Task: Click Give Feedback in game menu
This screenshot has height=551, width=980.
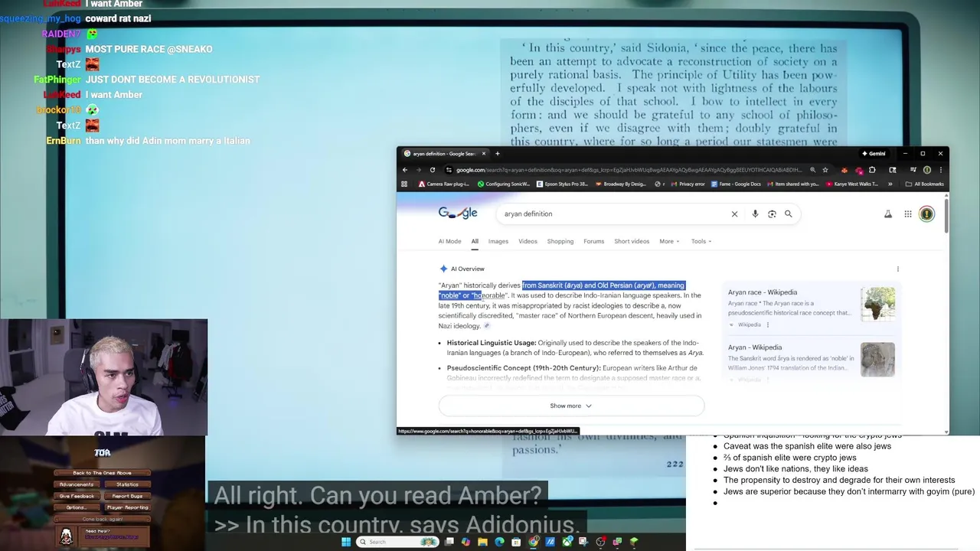Action: coord(77,496)
